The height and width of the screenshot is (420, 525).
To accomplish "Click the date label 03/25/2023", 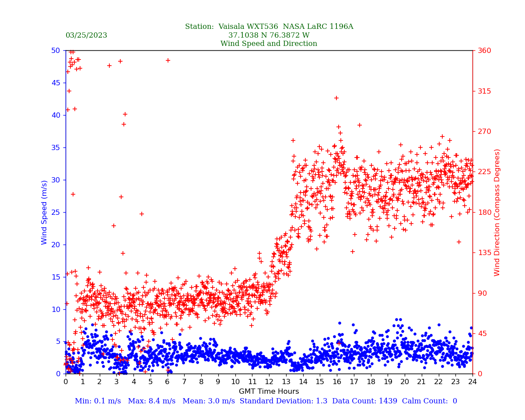I will 86,35.
